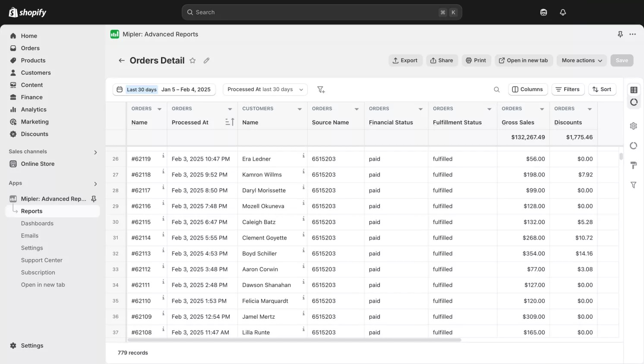Open Orders in the sidebar
This screenshot has height=364, width=644.
[30, 48]
